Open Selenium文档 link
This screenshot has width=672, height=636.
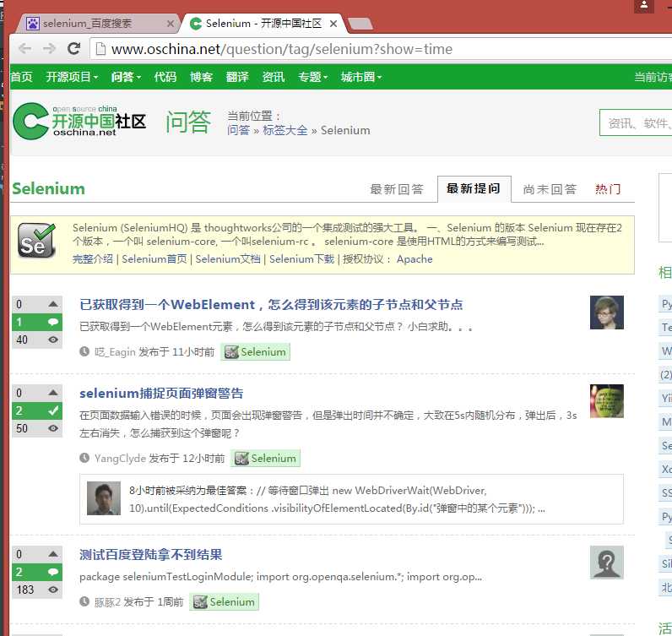tap(228, 259)
